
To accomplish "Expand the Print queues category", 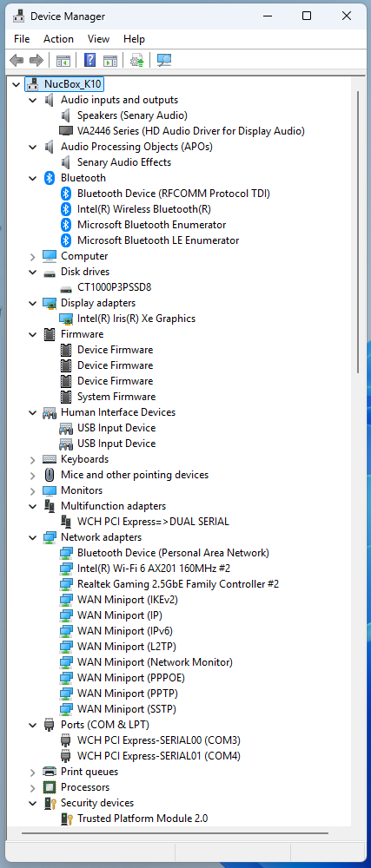I will [x=33, y=772].
